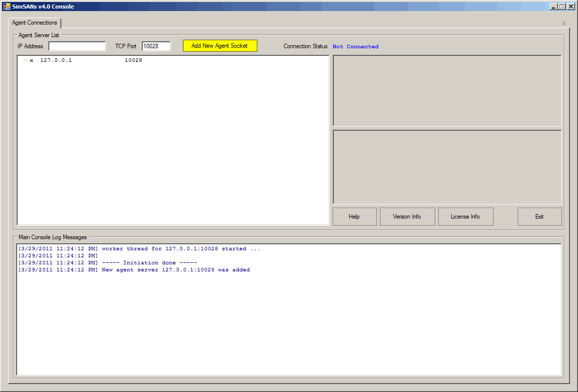Maximize the SimSANs Console window

(x=561, y=7)
